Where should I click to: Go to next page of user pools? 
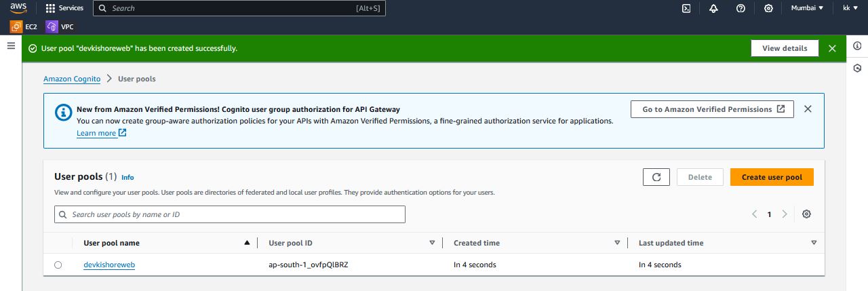[x=785, y=214]
